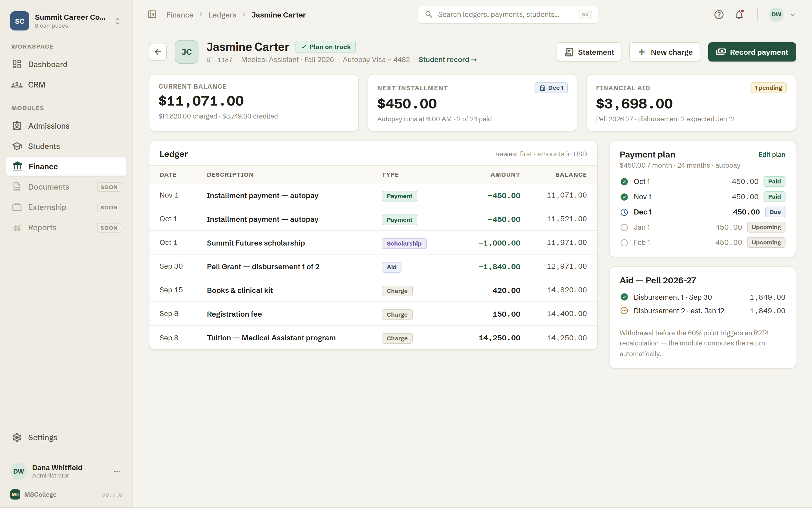Switch workspace via Summit Career selector
This screenshot has height=508, width=812.
[x=66, y=21]
